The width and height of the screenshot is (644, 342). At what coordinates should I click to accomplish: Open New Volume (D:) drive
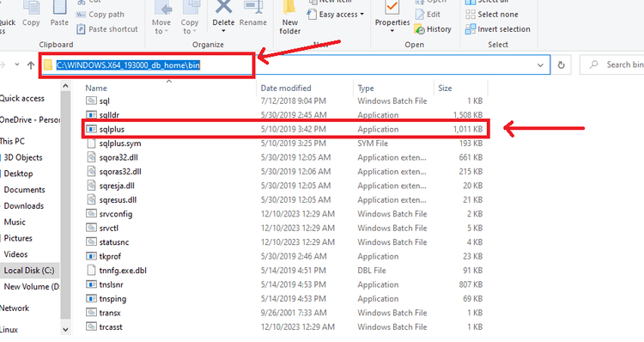tap(32, 286)
